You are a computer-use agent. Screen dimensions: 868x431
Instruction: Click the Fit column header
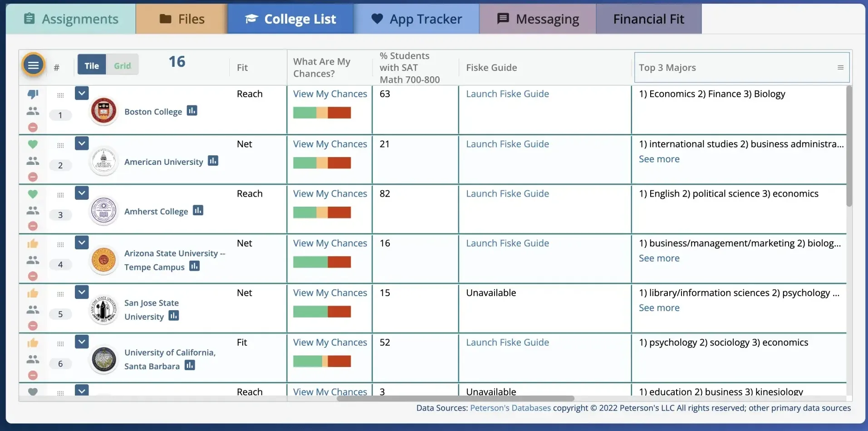(242, 68)
